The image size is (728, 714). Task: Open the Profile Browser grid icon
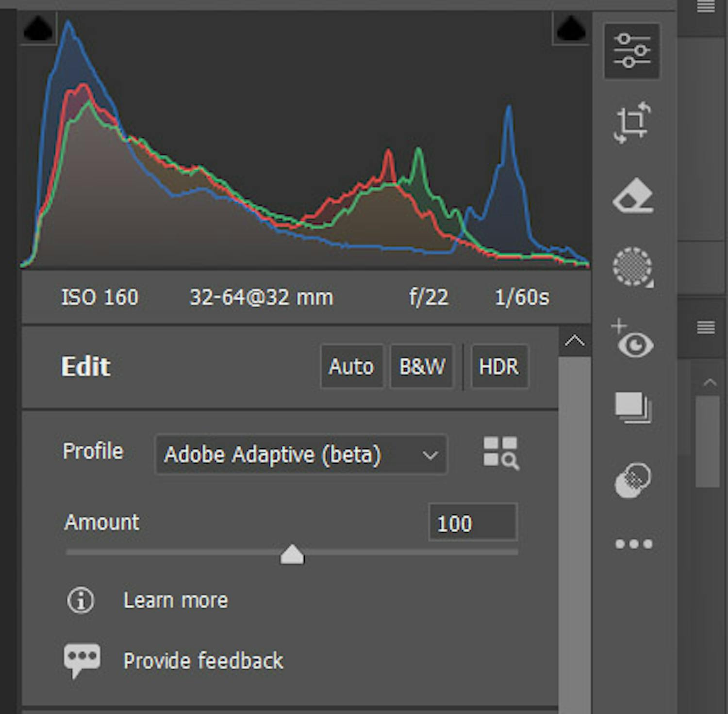pos(500,454)
